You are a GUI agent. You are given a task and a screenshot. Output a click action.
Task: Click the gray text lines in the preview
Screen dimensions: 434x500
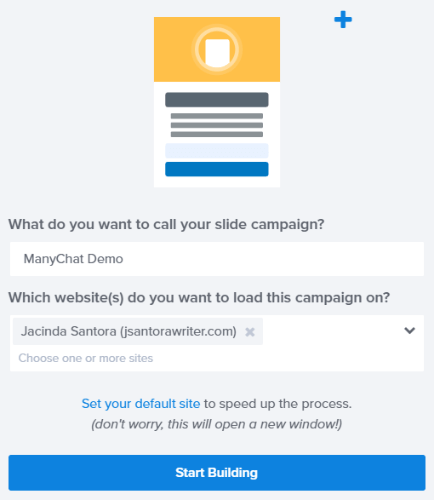coord(217,125)
